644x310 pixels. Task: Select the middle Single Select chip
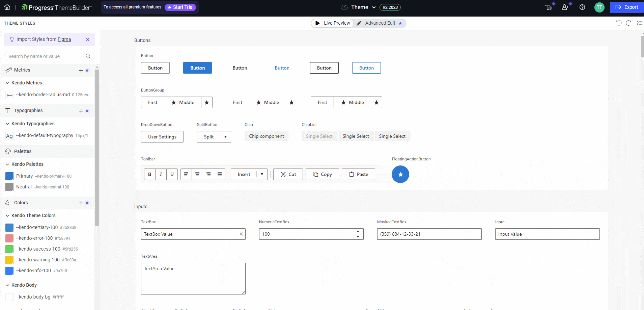356,136
